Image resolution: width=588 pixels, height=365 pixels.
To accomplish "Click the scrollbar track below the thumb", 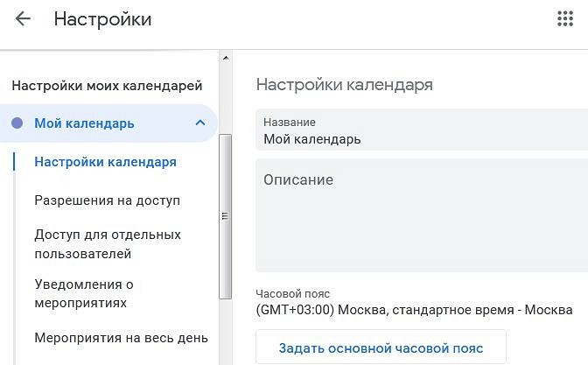I will [x=226, y=332].
